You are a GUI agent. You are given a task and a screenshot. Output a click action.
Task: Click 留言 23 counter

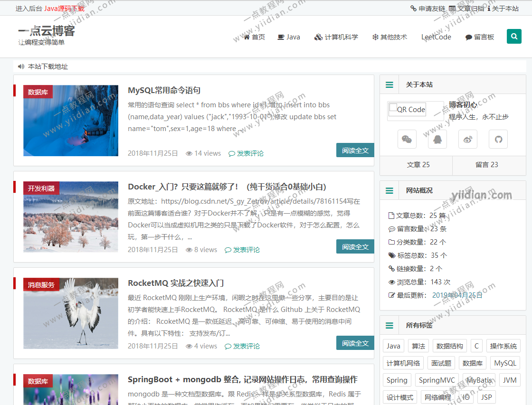[486, 165]
